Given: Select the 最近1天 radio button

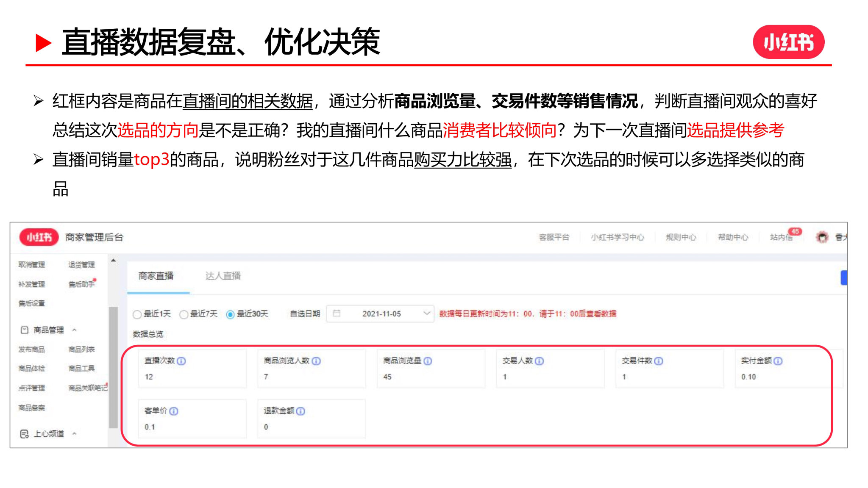Looking at the screenshot, I should 137,314.
